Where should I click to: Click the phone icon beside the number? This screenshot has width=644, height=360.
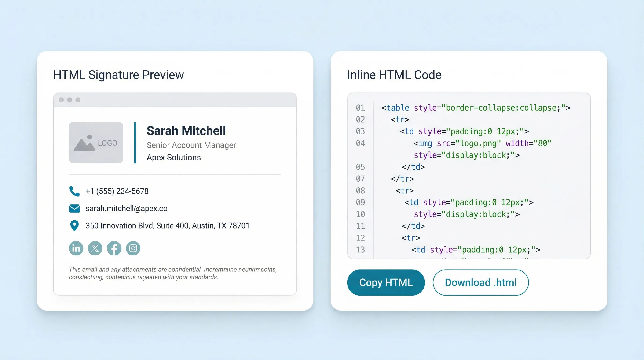click(x=74, y=191)
